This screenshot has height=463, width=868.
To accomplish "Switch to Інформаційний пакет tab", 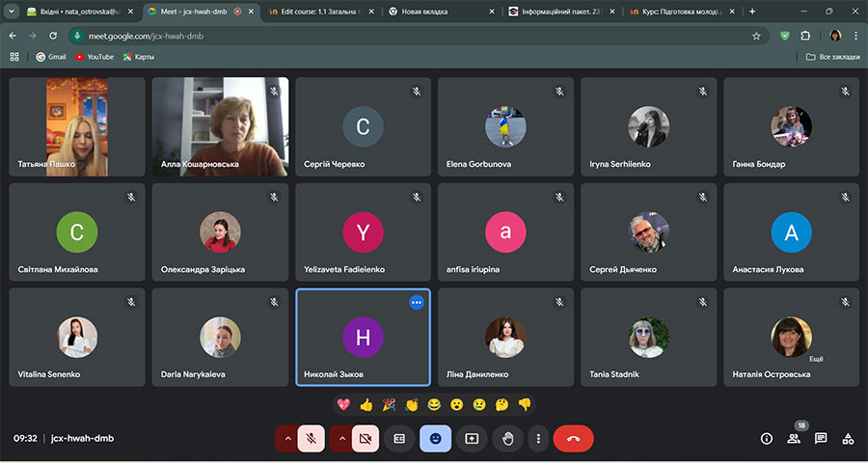I will point(562,11).
